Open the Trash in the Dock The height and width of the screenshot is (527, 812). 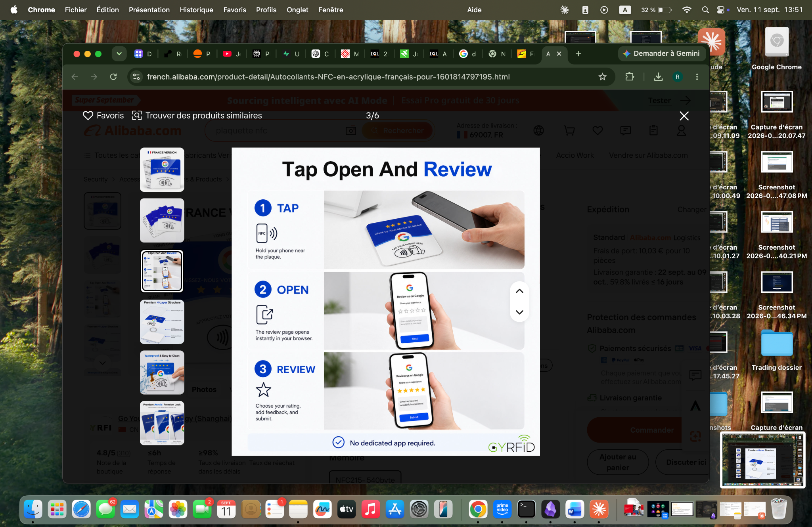tap(779, 509)
